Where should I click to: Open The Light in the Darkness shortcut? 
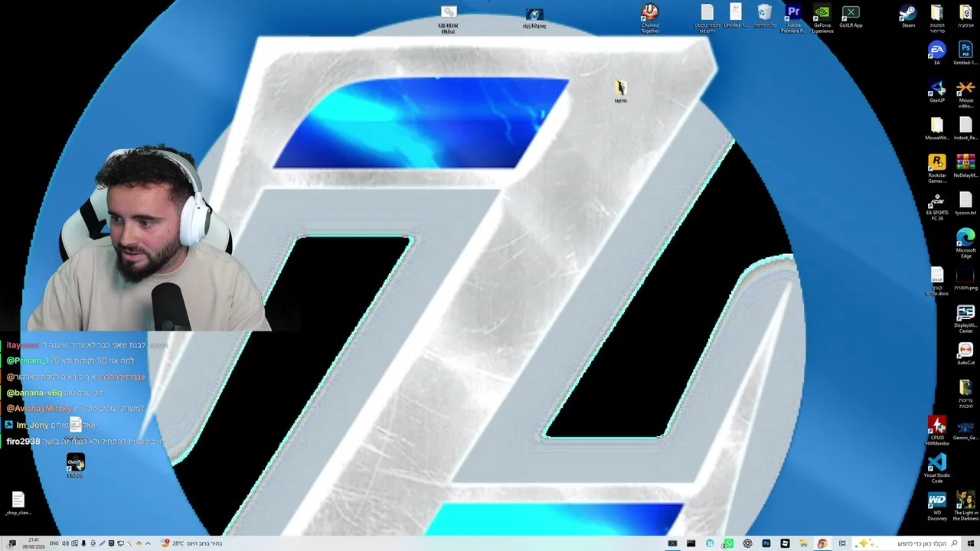pos(965,507)
